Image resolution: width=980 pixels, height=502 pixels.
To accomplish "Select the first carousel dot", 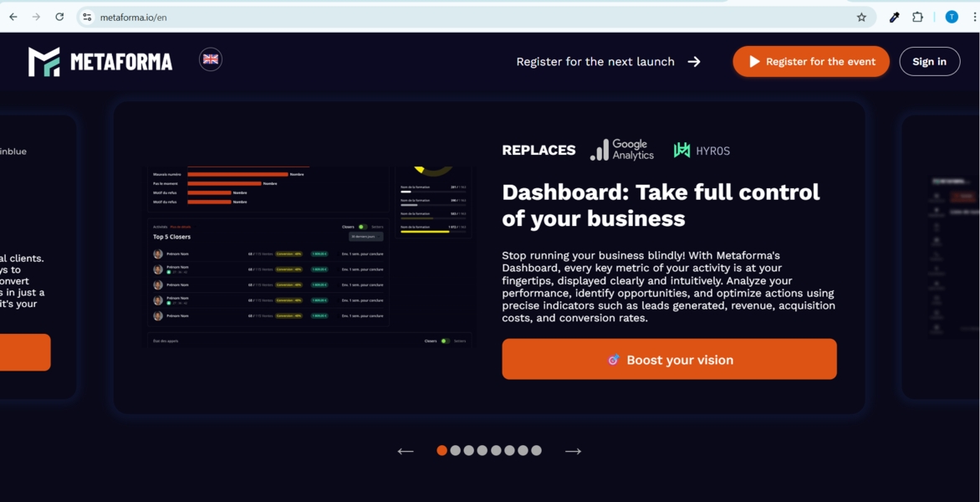I will [442, 450].
